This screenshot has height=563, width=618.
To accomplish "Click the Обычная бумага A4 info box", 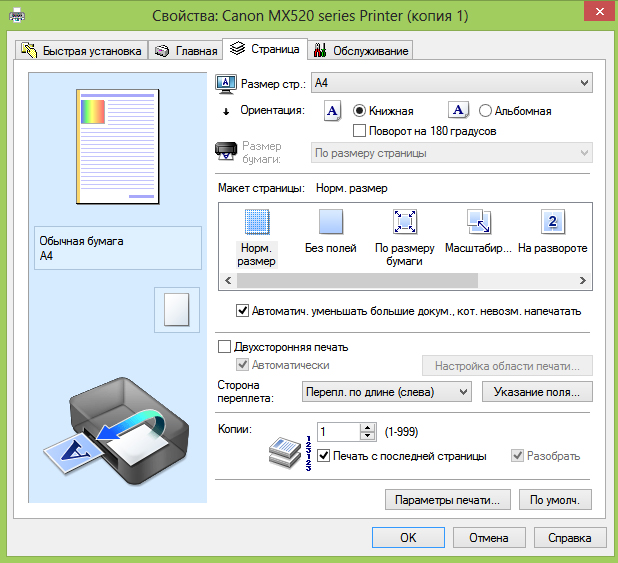I will tap(118, 248).
